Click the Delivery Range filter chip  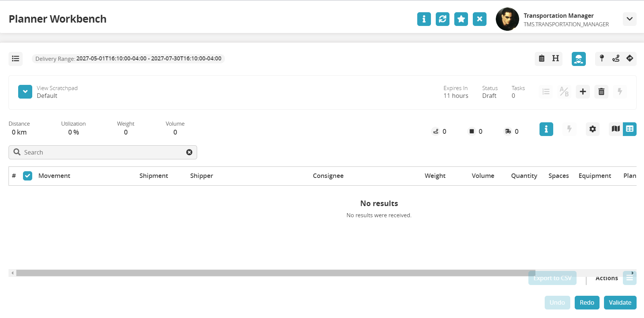point(128,59)
